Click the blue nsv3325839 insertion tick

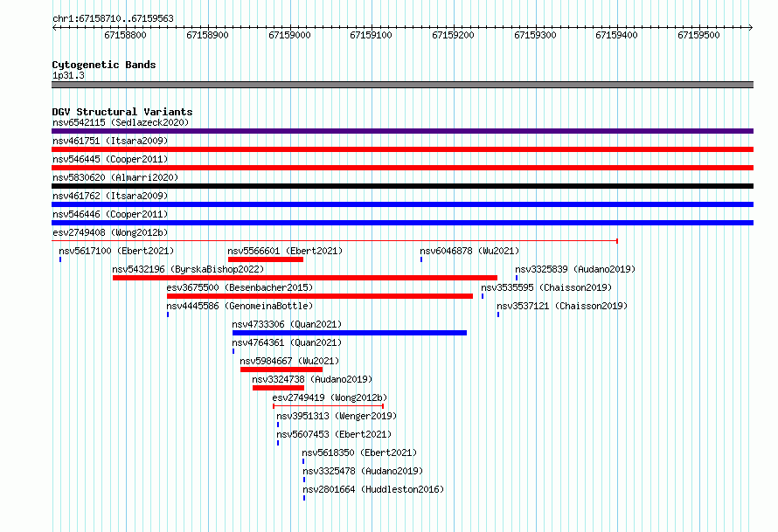point(517,278)
